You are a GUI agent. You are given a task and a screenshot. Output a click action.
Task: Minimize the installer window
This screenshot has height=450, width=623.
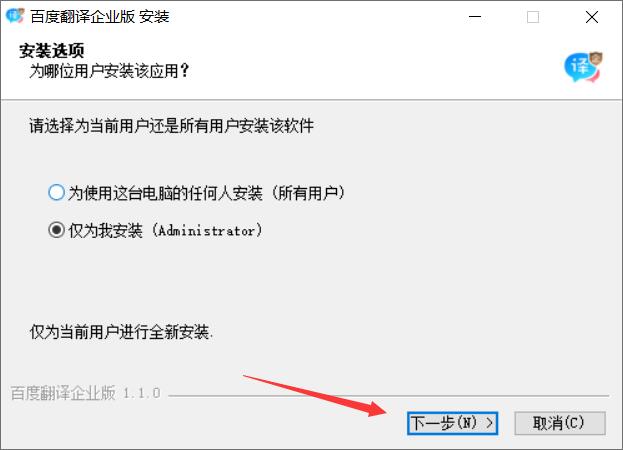click(x=475, y=17)
